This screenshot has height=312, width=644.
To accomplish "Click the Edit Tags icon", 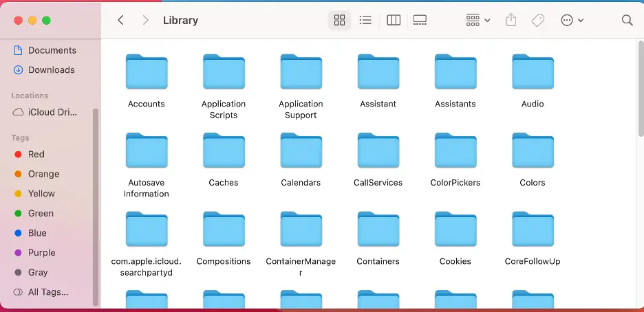I will click(x=537, y=20).
